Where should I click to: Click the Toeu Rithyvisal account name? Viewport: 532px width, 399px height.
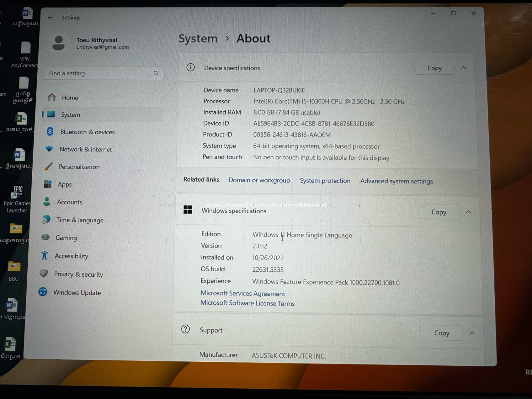[x=97, y=40]
